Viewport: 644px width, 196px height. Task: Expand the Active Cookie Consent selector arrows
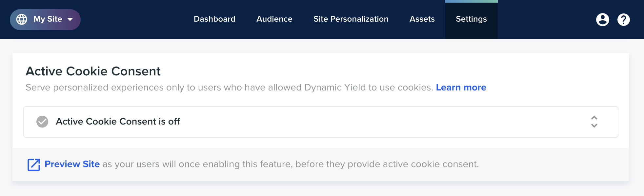594,122
